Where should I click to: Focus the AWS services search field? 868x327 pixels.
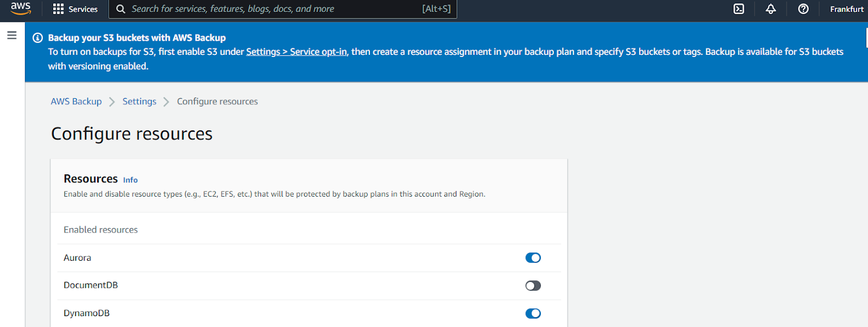[271, 9]
